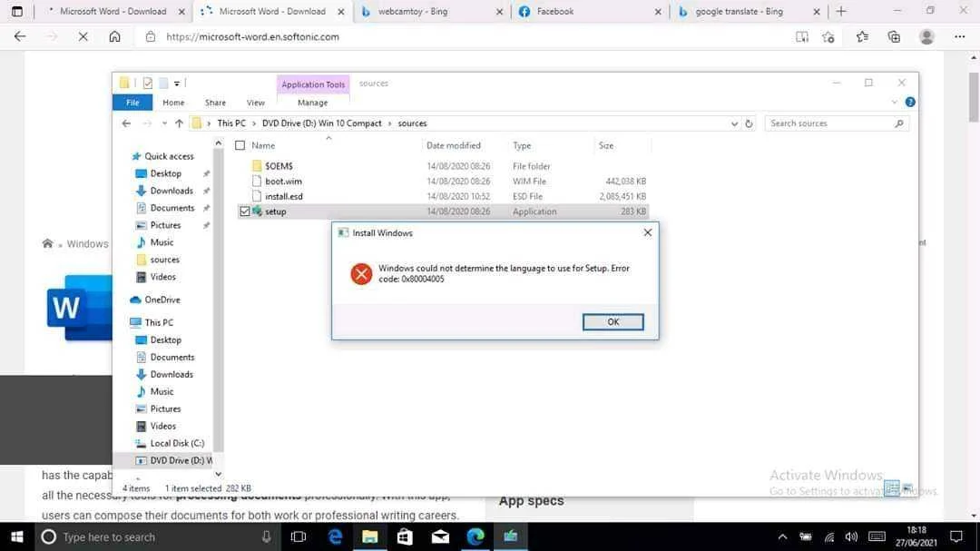Viewport: 980px width, 551px height.
Task: Click the taskbar search box
Action: point(158,536)
